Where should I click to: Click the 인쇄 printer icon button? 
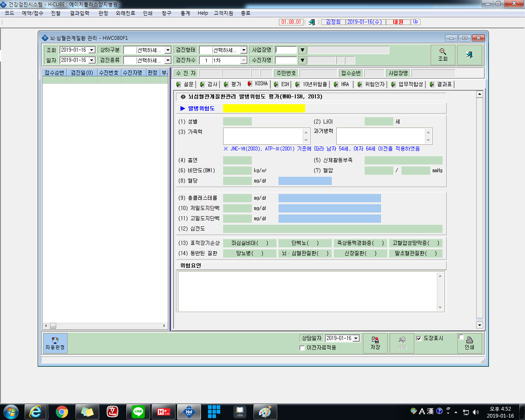pyautogui.click(x=470, y=343)
